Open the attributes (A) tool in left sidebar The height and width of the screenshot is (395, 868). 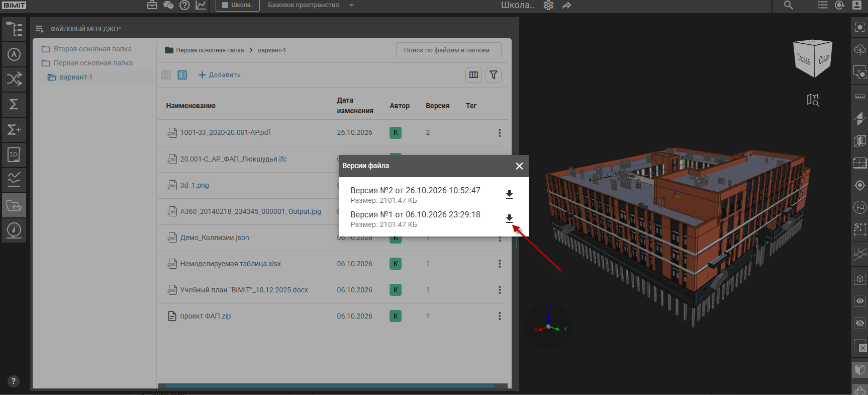click(14, 54)
